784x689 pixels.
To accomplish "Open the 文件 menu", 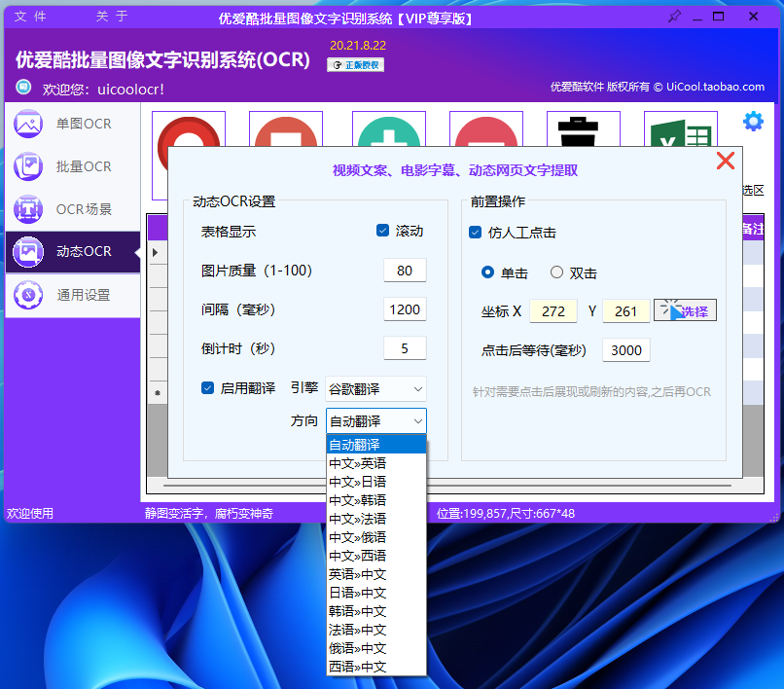I will tap(30, 17).
